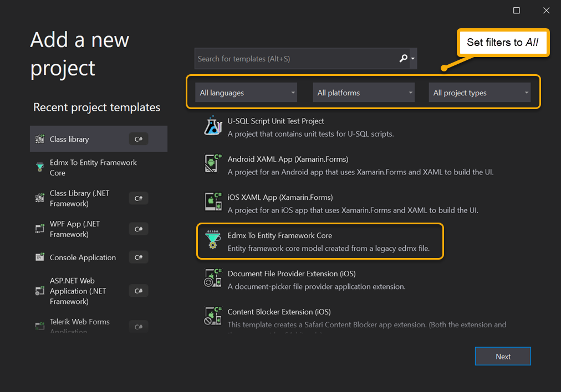Choose Class Library (.NET Framework) recent template
The width and height of the screenshot is (561, 392).
pyautogui.click(x=99, y=198)
